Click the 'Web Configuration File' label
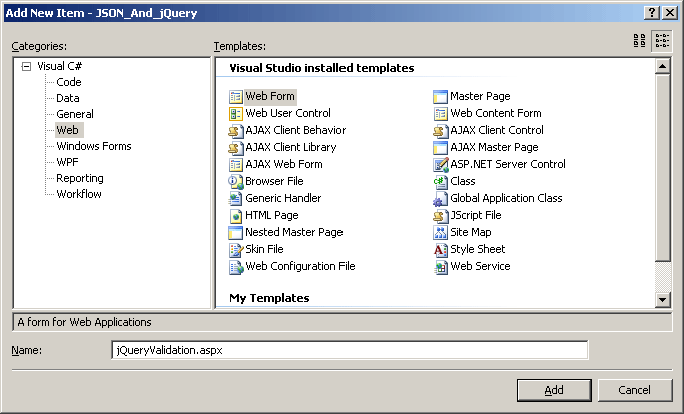This screenshot has width=684, height=414. coord(300,267)
